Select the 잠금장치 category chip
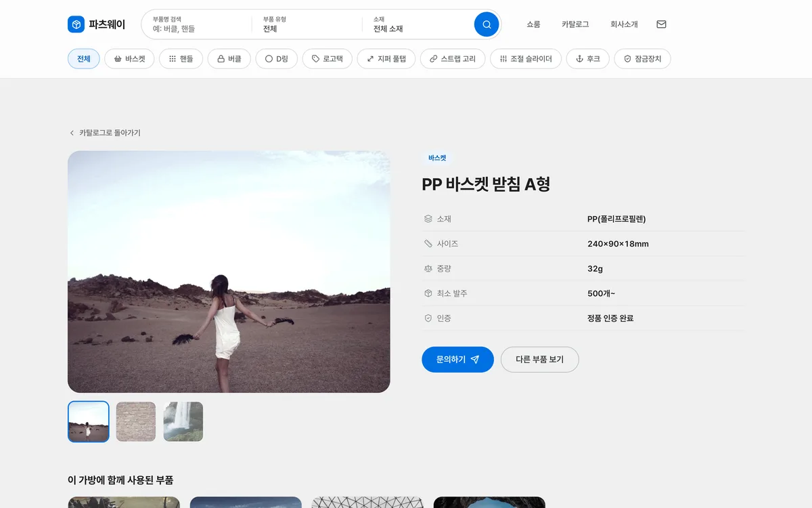The width and height of the screenshot is (812, 508). 642,59
